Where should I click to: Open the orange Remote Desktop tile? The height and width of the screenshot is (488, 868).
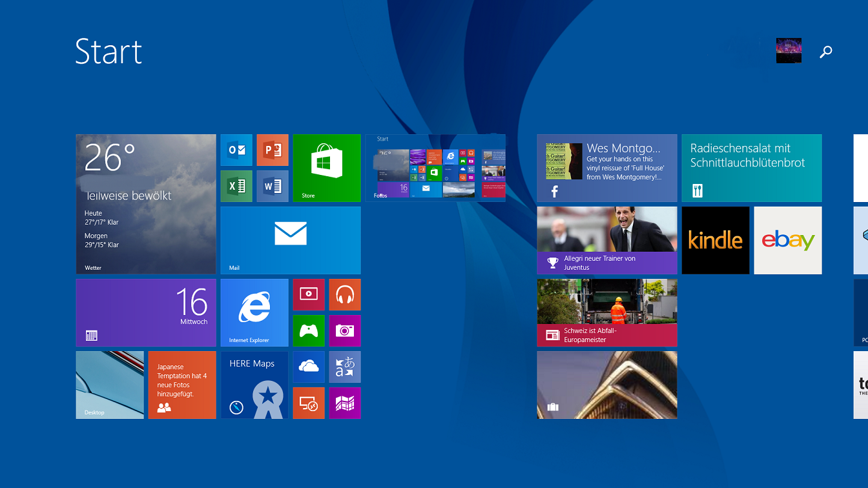pos(309,403)
